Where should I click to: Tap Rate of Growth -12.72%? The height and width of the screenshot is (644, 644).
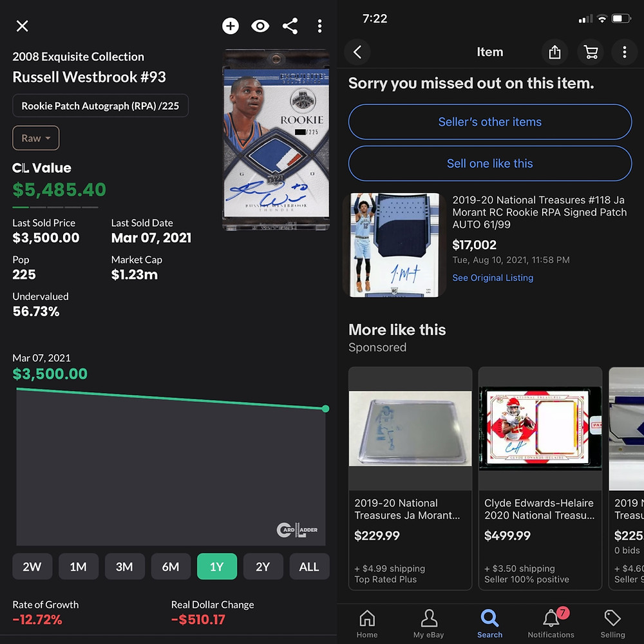37,620
